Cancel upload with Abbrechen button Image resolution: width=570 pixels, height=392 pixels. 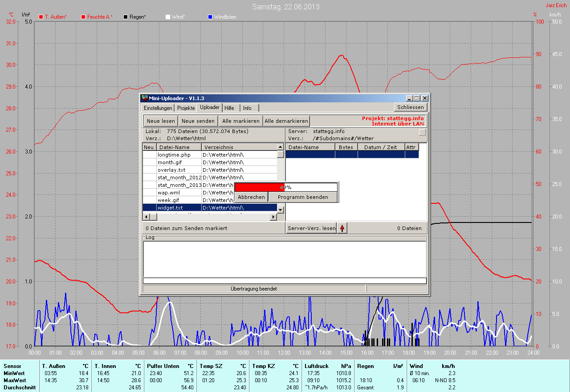(251, 197)
